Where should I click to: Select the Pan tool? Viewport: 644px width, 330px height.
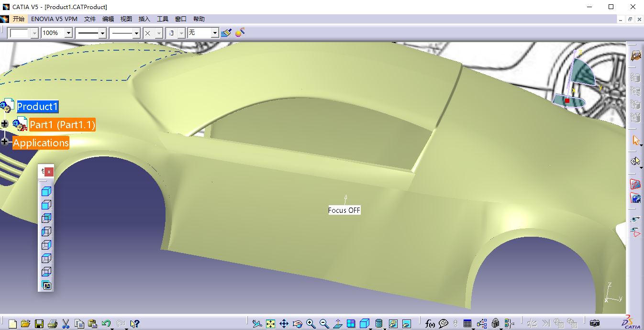click(284, 324)
